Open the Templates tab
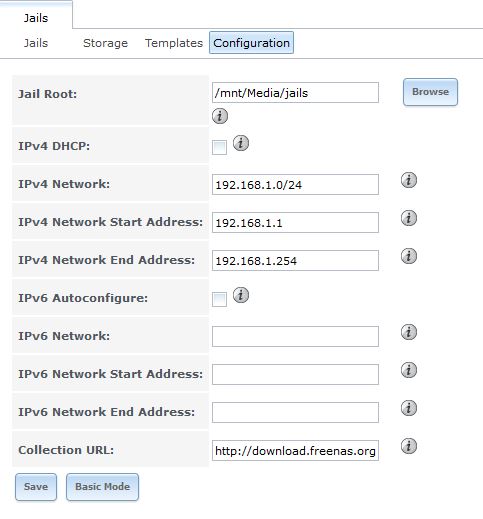483x519 pixels. pos(174,43)
